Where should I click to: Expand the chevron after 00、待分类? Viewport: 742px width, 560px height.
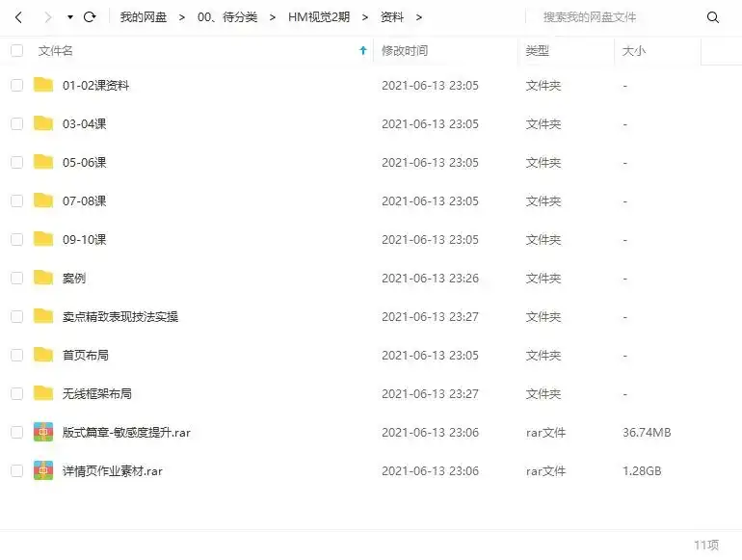pos(272,17)
